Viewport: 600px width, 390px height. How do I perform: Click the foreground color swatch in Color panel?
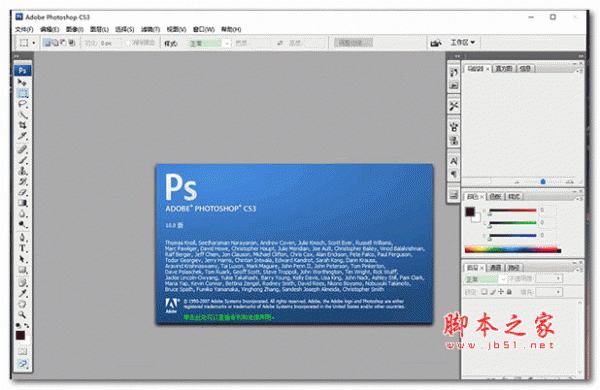point(470,212)
